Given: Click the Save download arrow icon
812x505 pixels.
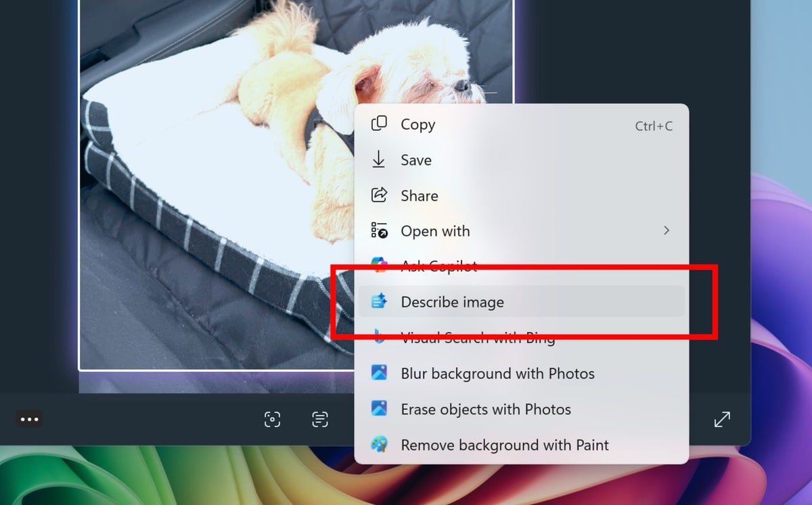Looking at the screenshot, I should point(379,160).
